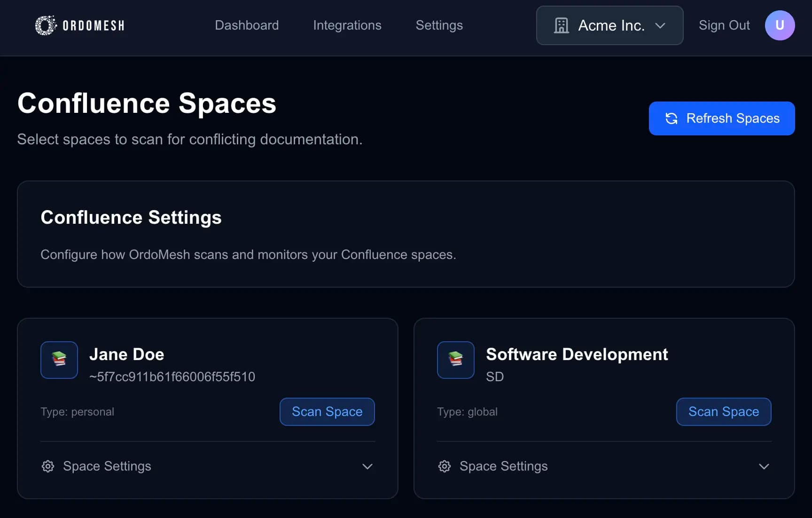812x518 pixels.
Task: Click Sign Out
Action: coord(724,25)
